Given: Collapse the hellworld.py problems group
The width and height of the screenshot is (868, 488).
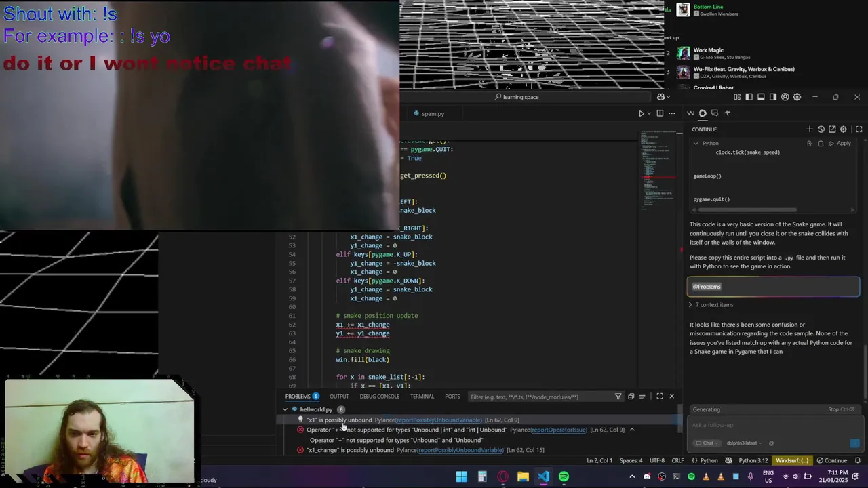Looking at the screenshot, I should pos(285,409).
